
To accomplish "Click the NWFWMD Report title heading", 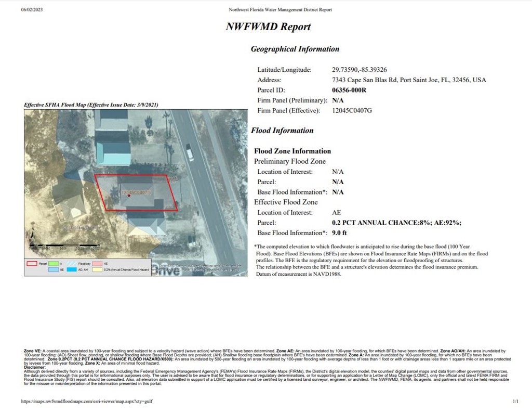I will pyautogui.click(x=268, y=27).
